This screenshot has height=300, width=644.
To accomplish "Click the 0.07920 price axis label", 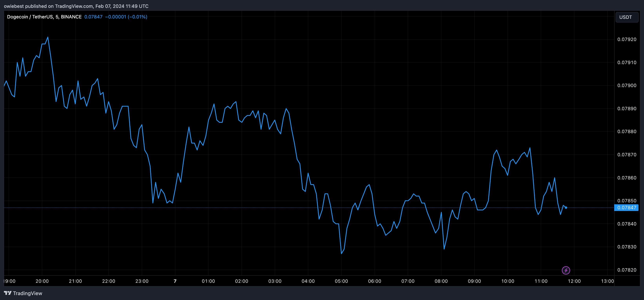I will pos(627,39).
